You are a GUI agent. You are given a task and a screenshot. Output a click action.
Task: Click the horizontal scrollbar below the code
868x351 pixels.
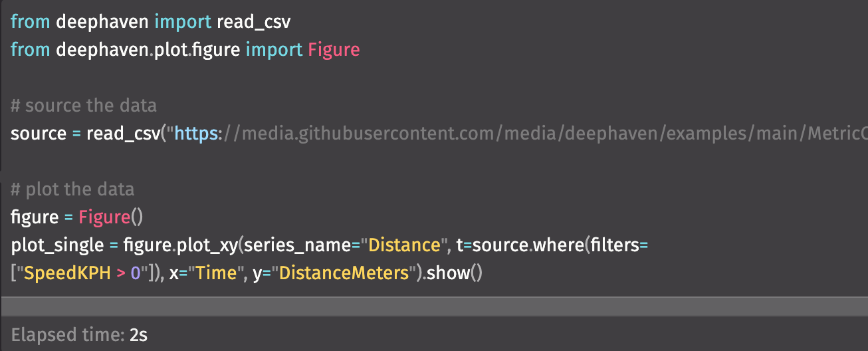tap(433, 306)
